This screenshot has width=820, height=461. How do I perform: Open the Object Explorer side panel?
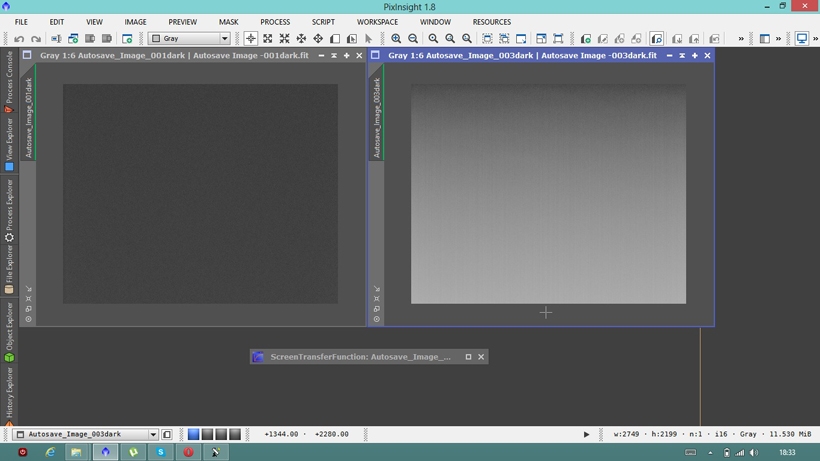point(9,332)
